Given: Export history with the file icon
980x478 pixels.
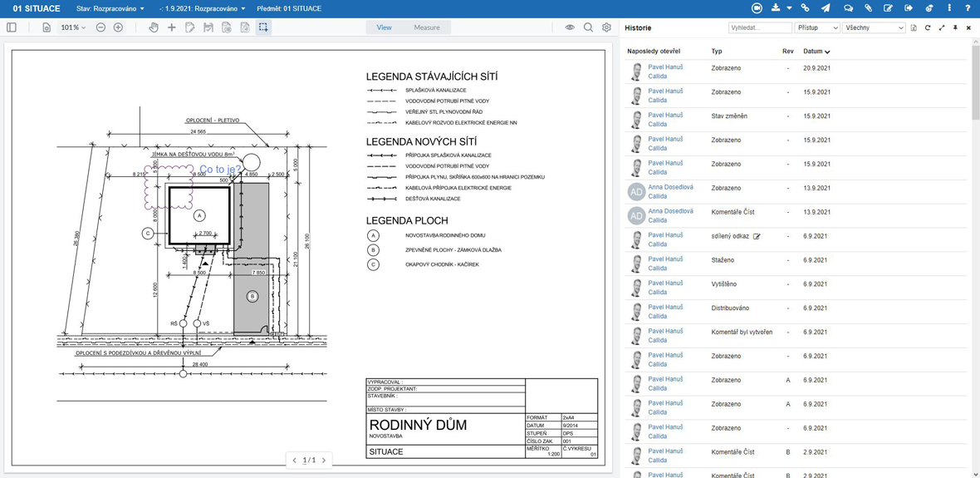Looking at the screenshot, I should pos(914,27).
